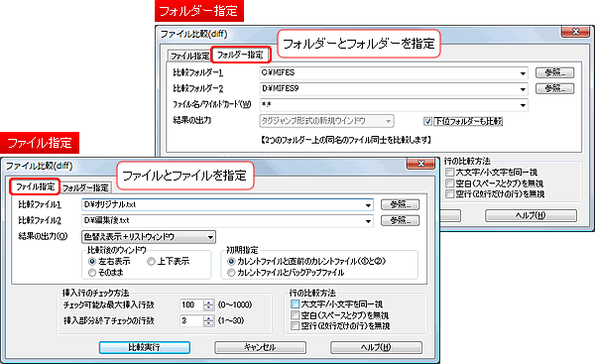Click 参照 button for 比較ファイル2
This screenshot has width=595, height=364.
400,220
